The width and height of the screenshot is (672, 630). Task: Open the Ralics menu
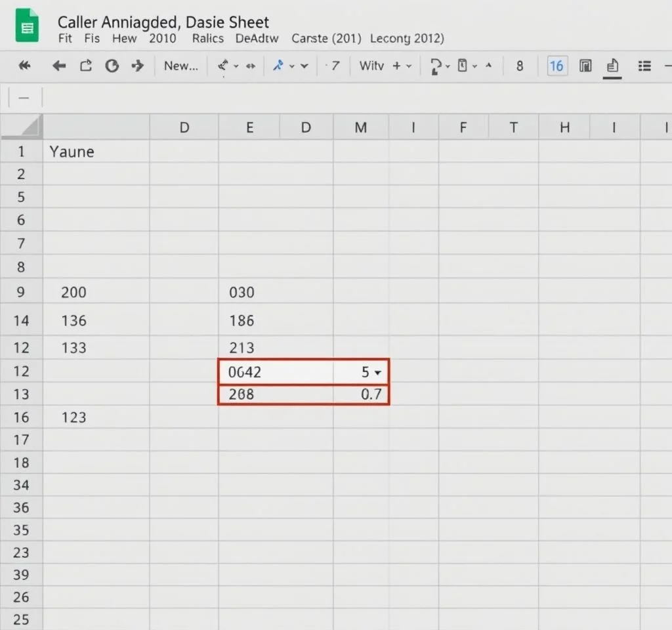(207, 38)
